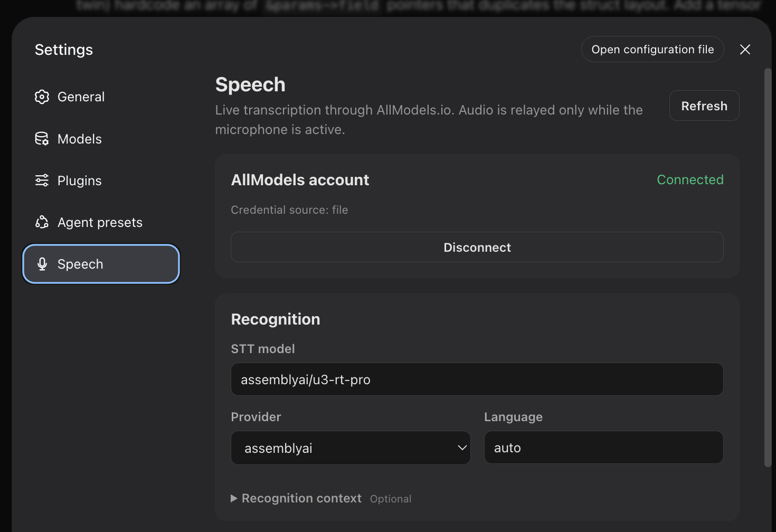Open the General settings section
776x532 pixels.
click(x=101, y=97)
